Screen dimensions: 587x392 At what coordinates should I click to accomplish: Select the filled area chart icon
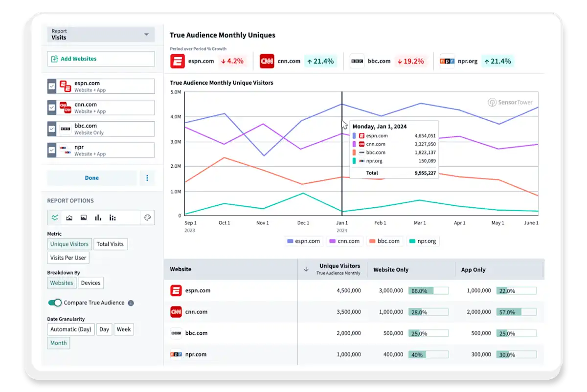pyautogui.click(x=84, y=218)
